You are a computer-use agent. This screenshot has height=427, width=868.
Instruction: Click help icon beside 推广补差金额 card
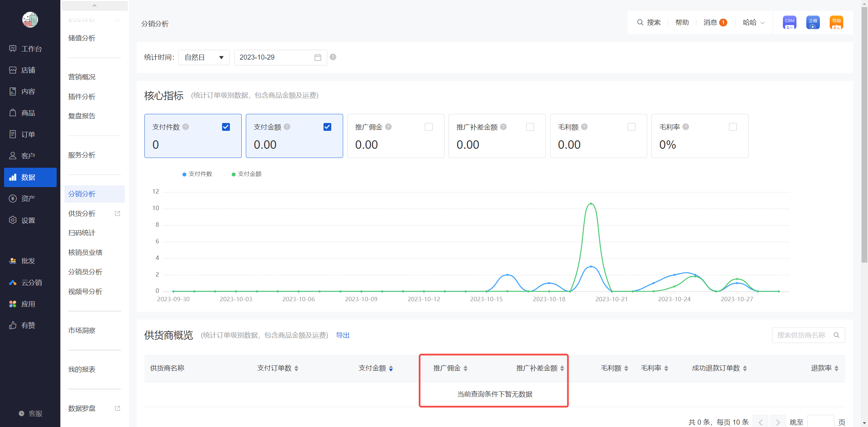tap(503, 127)
